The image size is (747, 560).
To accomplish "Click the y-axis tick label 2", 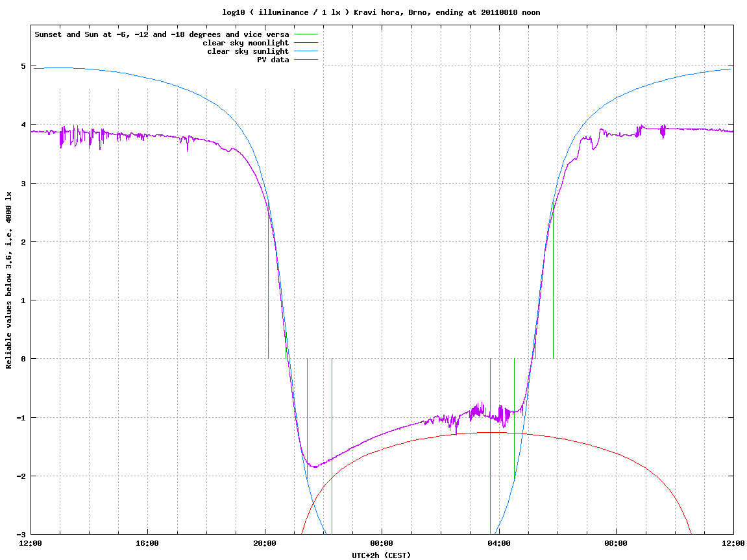I will tap(23, 242).
